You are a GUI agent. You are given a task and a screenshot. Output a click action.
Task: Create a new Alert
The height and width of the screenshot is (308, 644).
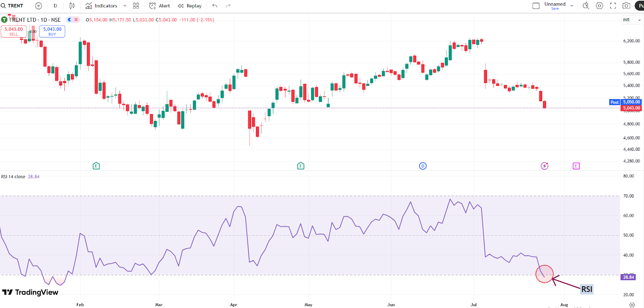click(159, 6)
